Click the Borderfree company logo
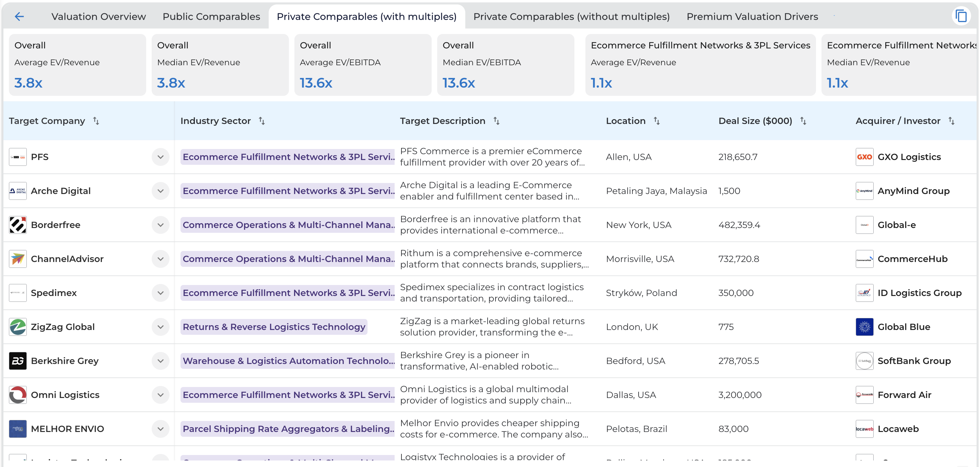Image resolution: width=980 pixels, height=467 pixels. [17, 225]
